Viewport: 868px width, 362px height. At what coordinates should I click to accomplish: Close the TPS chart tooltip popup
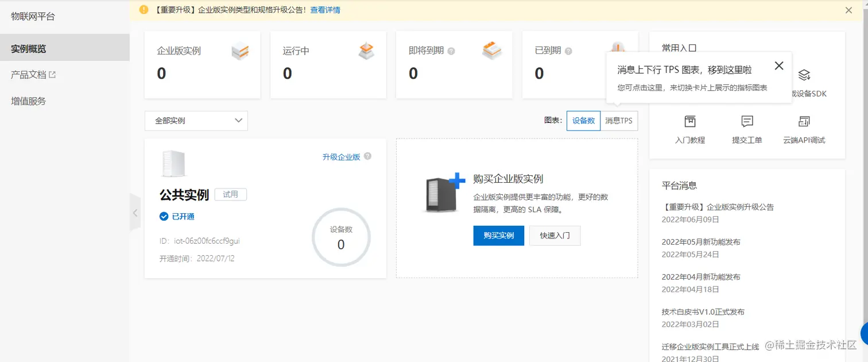pyautogui.click(x=778, y=66)
